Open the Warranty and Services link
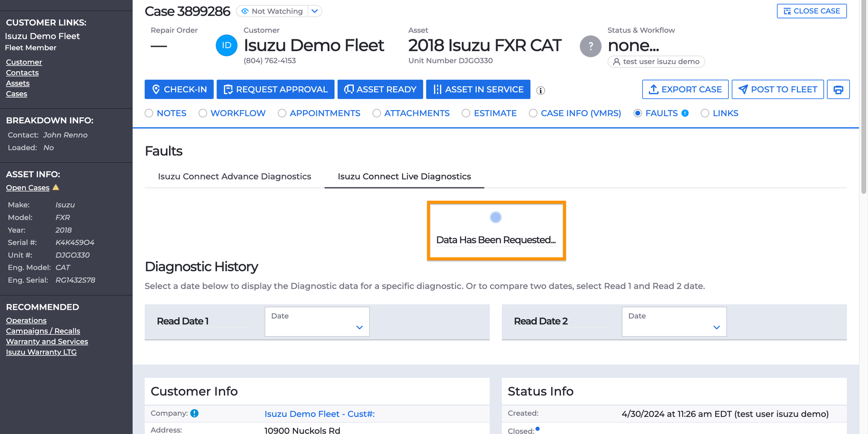The height and width of the screenshot is (434, 868). (47, 341)
